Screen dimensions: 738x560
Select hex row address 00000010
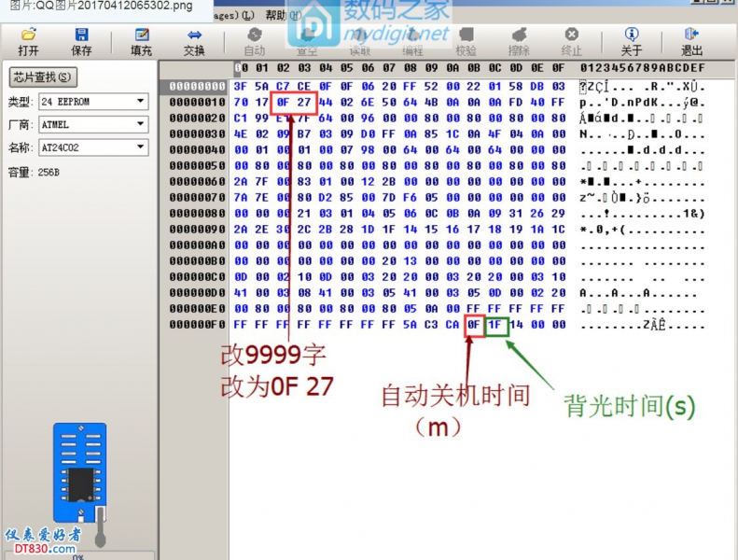point(197,102)
